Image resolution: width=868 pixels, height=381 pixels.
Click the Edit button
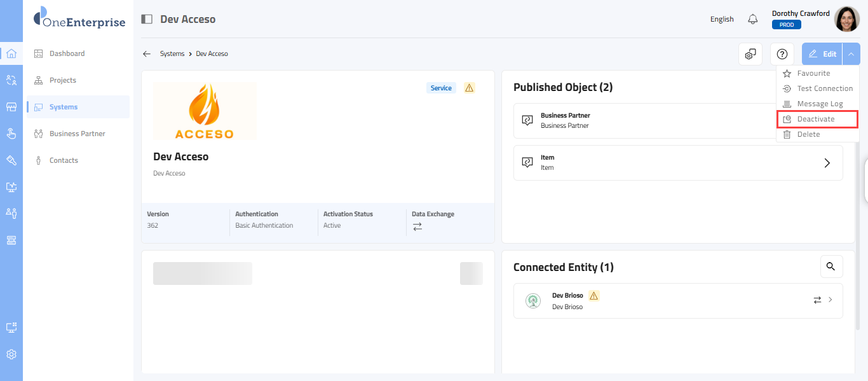coord(822,54)
